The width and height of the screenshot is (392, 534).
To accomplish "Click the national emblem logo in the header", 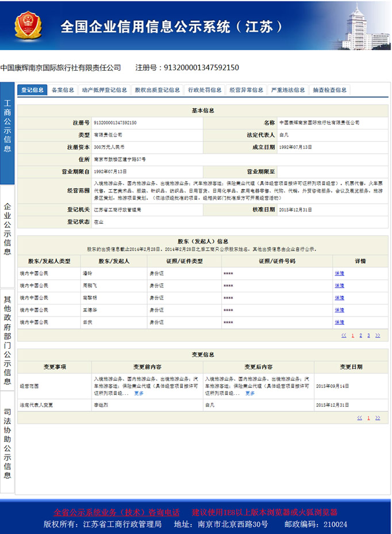I will [28, 25].
